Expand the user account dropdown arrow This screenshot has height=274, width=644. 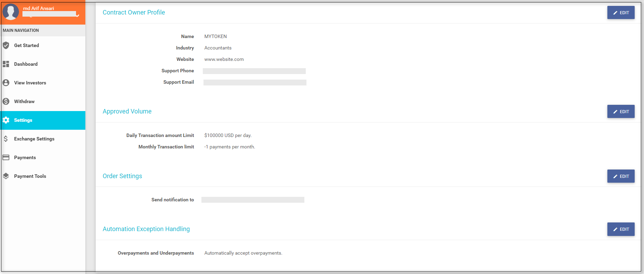78,16
